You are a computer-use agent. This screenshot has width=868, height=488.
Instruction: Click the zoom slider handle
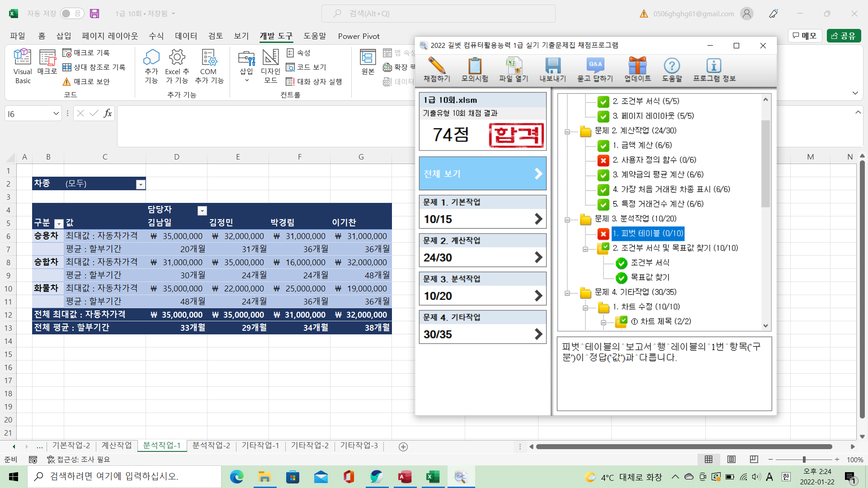[804, 459]
